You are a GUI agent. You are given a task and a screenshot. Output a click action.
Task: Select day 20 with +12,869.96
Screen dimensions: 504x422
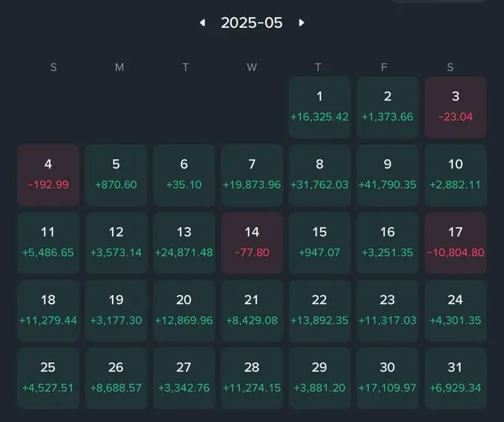[184, 310]
